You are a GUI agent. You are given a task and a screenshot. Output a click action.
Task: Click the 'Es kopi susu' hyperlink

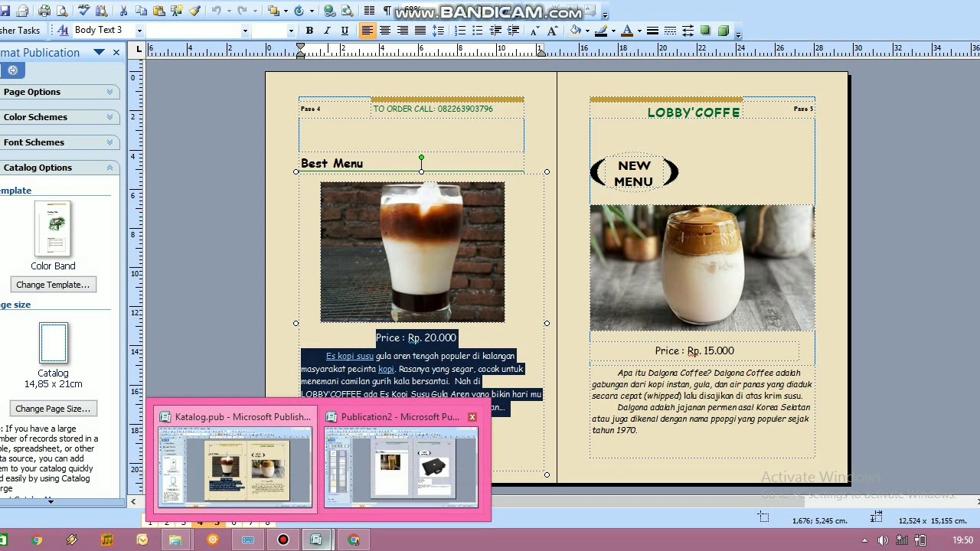click(350, 356)
